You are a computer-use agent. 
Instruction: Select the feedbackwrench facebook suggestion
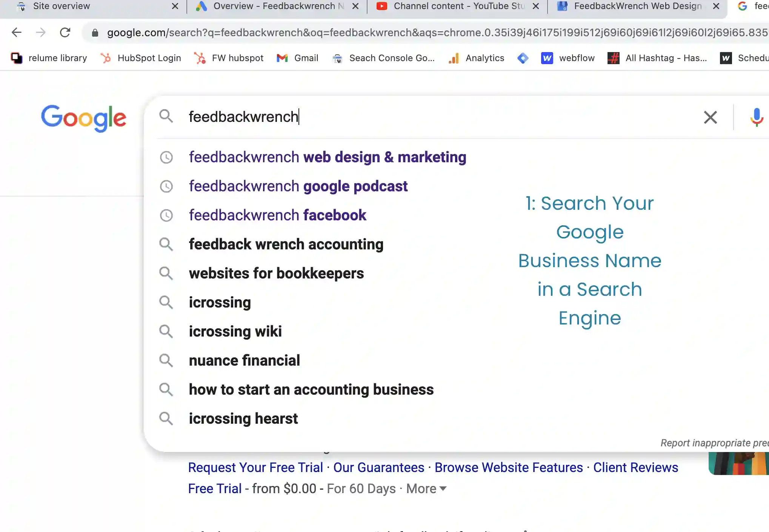click(277, 215)
